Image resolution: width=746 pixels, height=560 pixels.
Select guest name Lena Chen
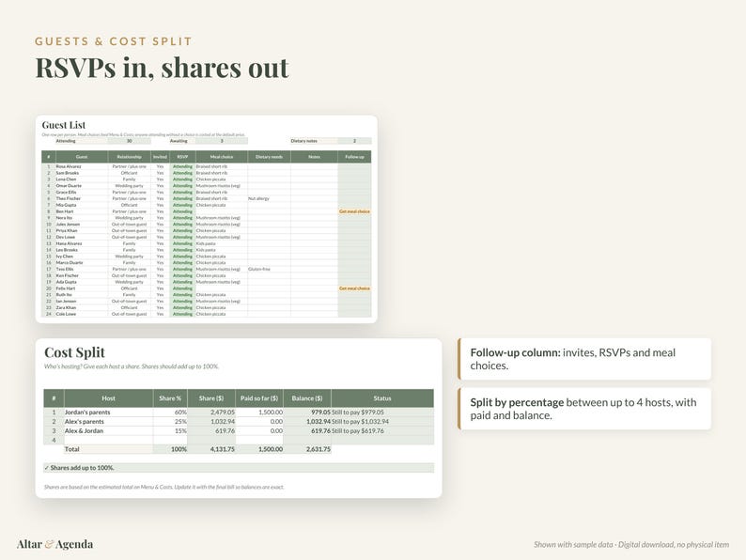coord(66,179)
